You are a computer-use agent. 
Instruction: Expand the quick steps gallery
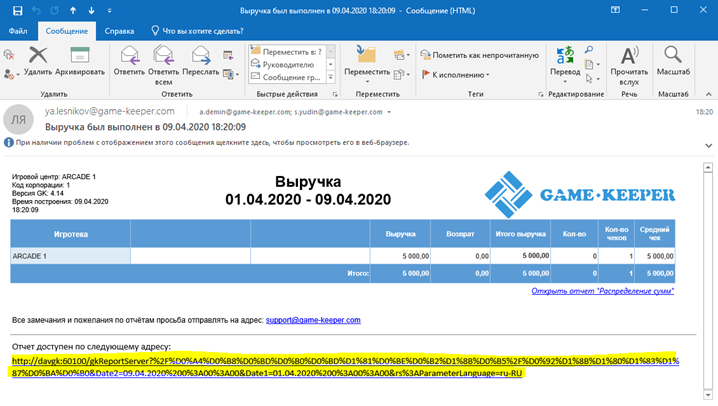point(331,77)
